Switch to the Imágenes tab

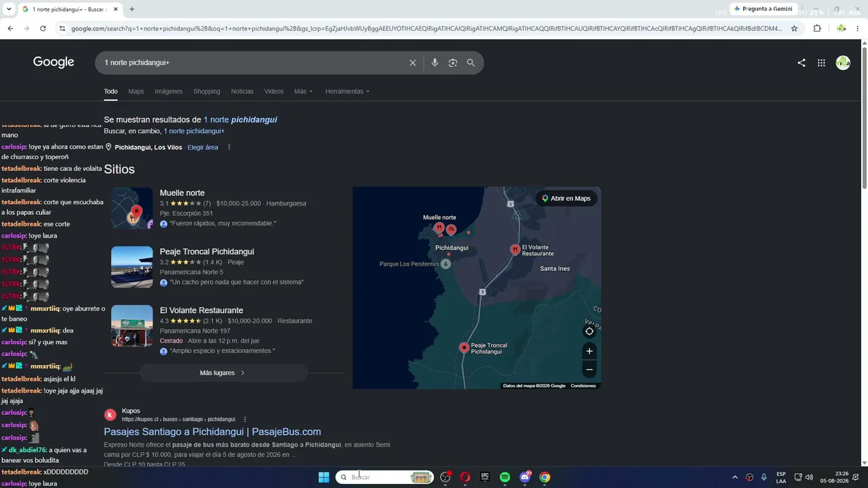(168, 91)
